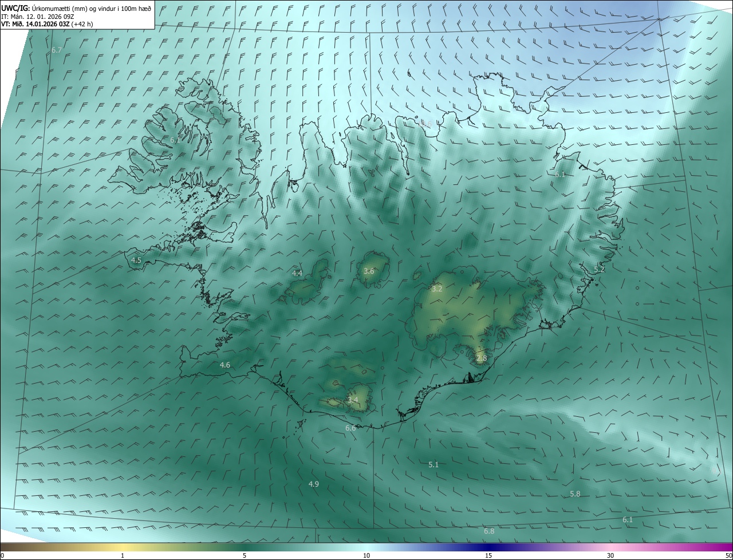Click the 1 tick label on the colour scale
This screenshot has height=560, width=733.
(123, 556)
